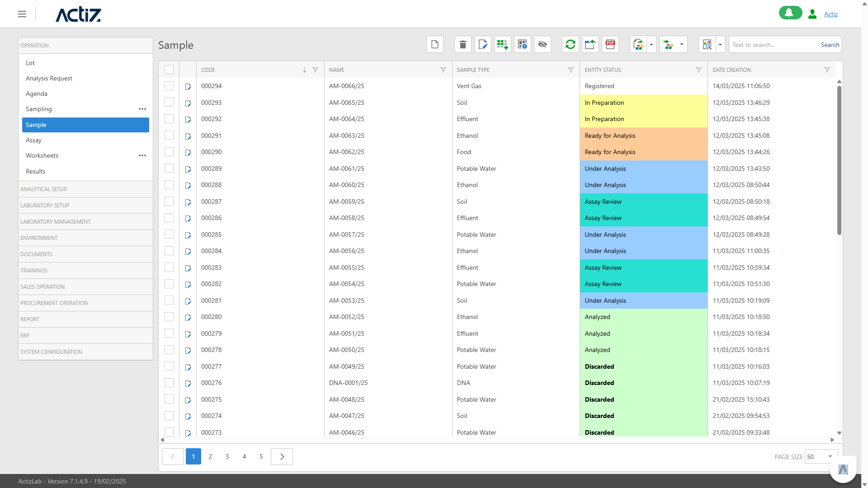
Task: Click the Actiz user profile link
Action: pos(830,14)
